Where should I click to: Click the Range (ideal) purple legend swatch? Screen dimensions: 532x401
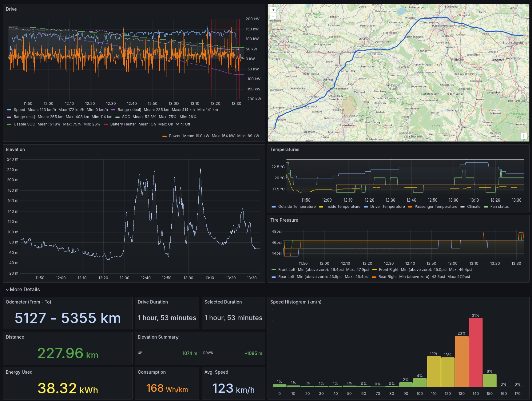pyautogui.click(x=113, y=109)
